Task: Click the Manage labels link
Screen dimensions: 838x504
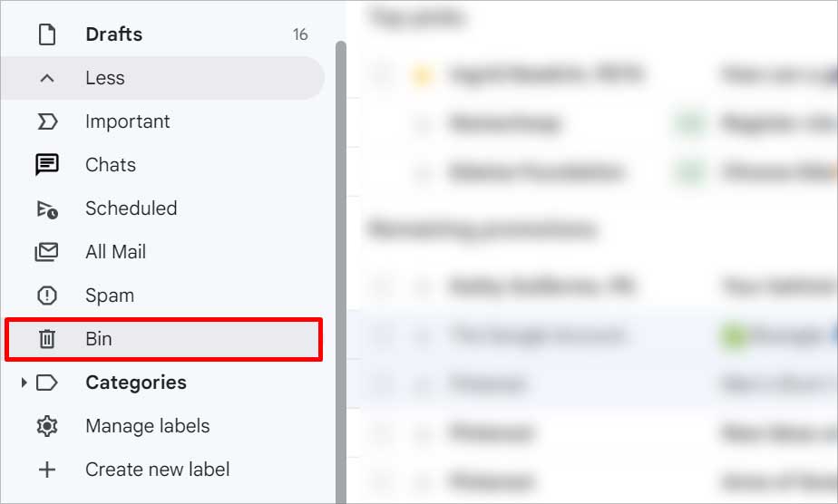Action: 148,426
